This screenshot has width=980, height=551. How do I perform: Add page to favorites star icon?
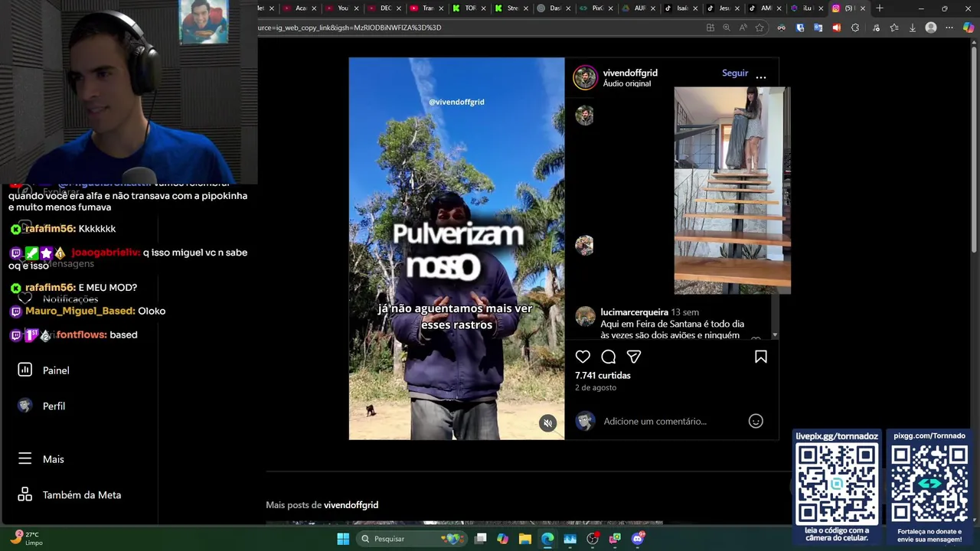[759, 28]
